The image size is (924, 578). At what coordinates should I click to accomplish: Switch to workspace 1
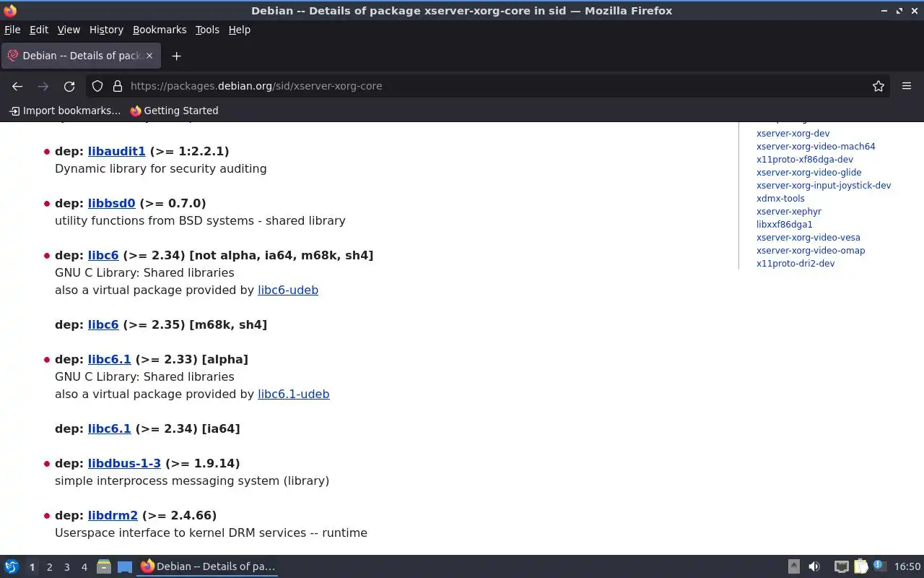click(x=32, y=567)
